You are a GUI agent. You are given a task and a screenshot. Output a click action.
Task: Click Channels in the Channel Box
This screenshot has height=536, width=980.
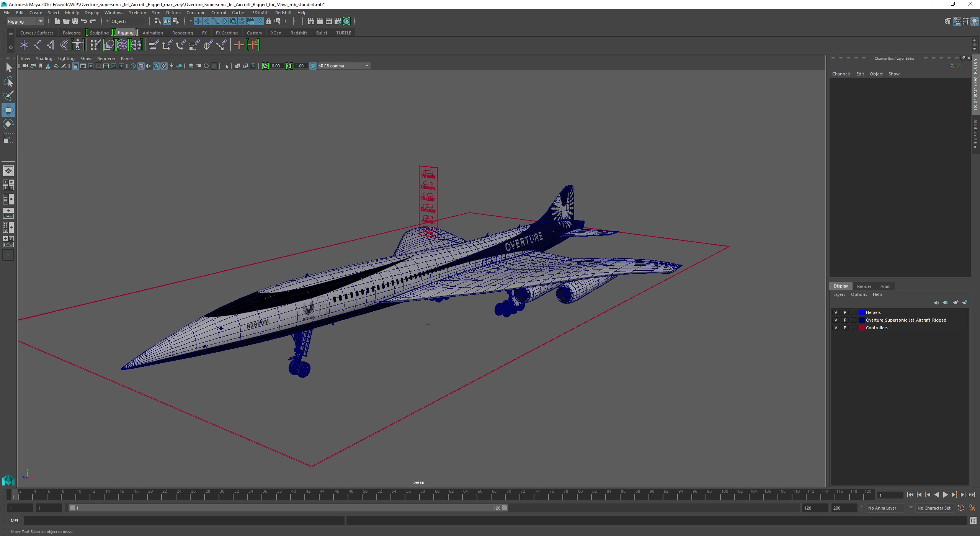pyautogui.click(x=841, y=74)
